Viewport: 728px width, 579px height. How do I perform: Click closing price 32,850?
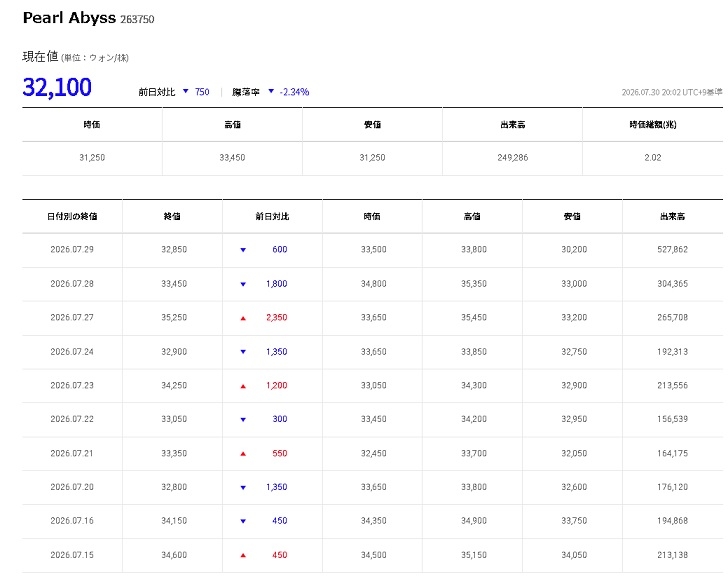[174, 250]
